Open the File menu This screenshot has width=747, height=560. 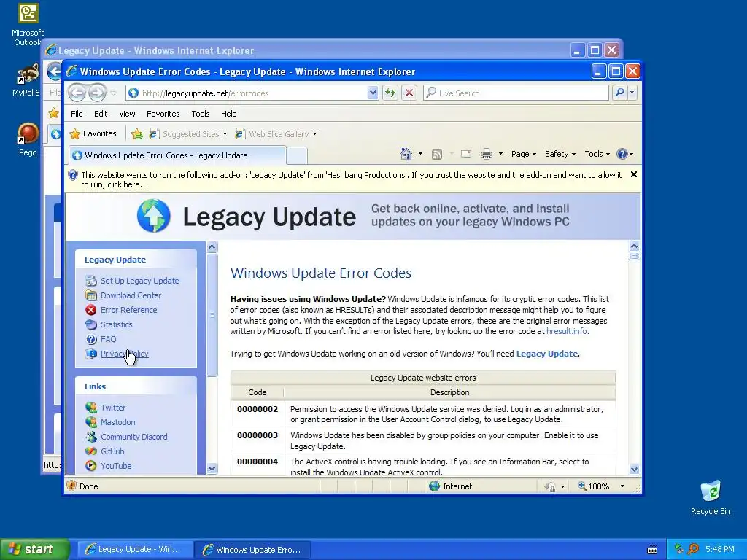(77, 114)
